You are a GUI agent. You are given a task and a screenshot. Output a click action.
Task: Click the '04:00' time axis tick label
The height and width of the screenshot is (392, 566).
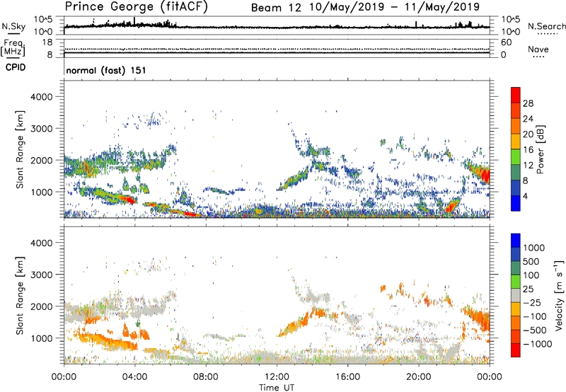point(134,377)
